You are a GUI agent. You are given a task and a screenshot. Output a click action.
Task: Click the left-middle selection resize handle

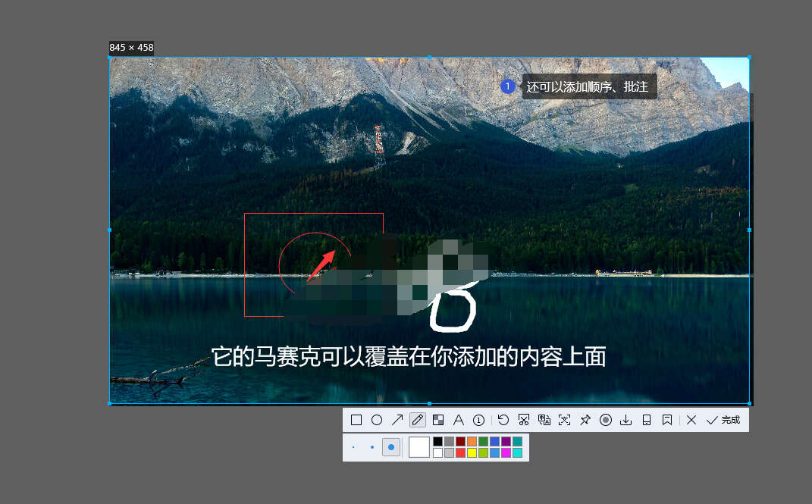tap(110, 230)
